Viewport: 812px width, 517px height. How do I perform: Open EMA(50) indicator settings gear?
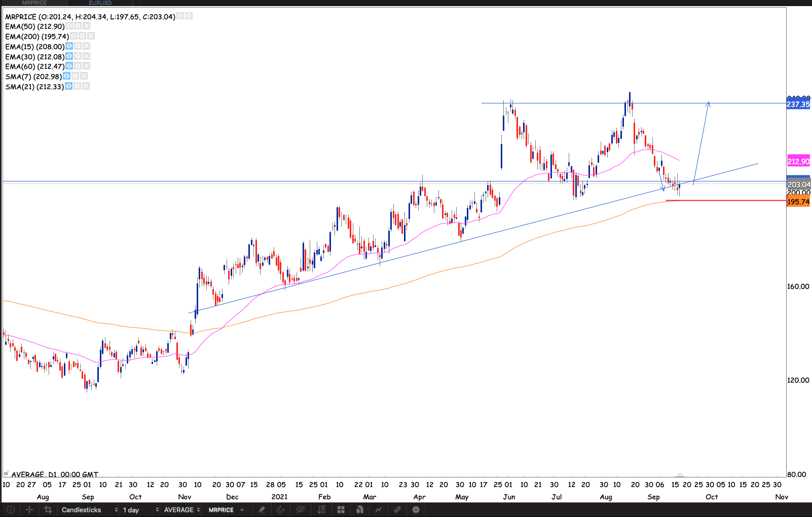pos(78,26)
